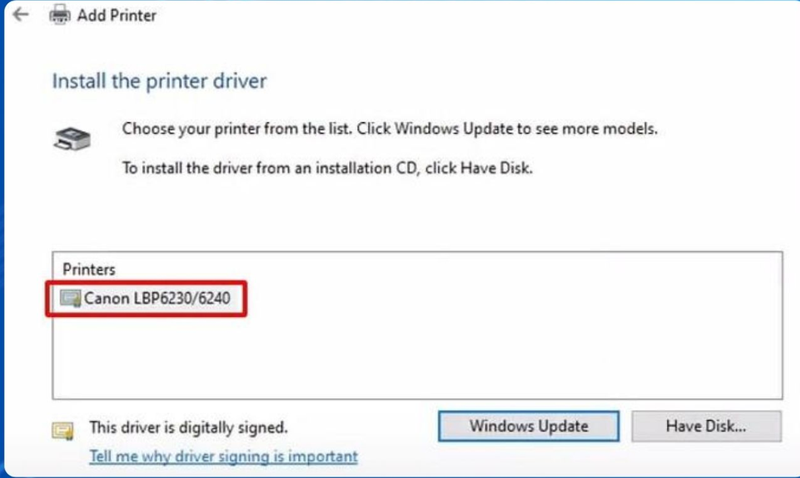Click the large printer illustration icon

pos(72,138)
